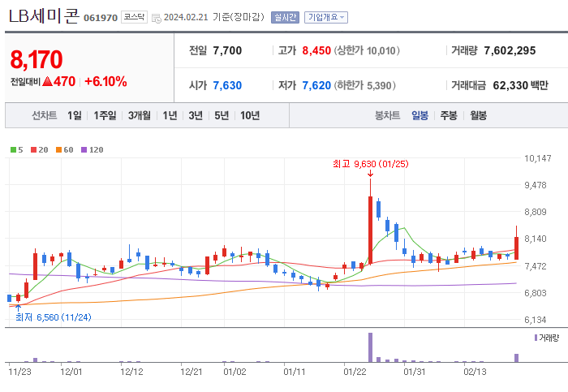The image size is (568, 392).
Task: Click the 6,134 price axis label
Action: click(535, 320)
